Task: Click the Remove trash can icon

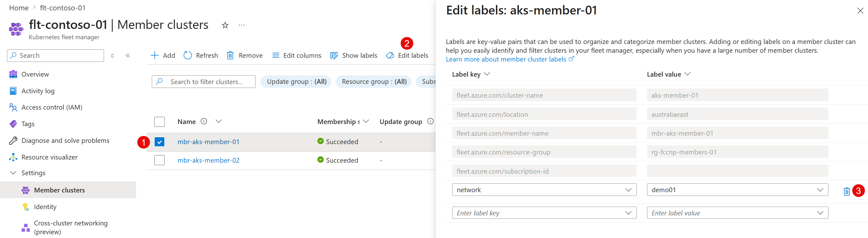Action: pos(230,56)
